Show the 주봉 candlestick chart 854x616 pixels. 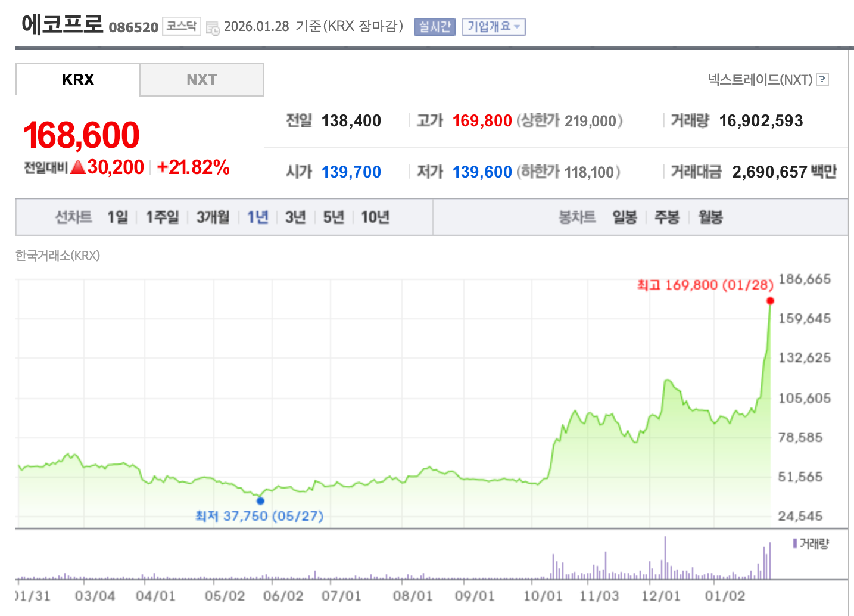click(x=667, y=217)
